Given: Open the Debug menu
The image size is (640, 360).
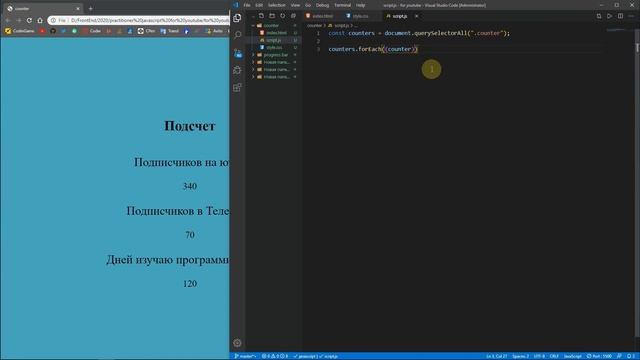Looking at the screenshot, I should pos(322,5).
